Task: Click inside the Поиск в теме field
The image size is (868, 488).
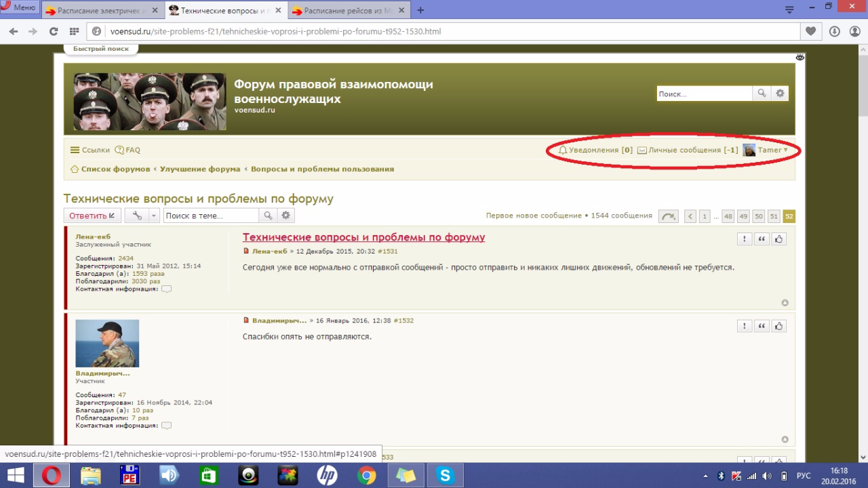Action: coord(210,216)
